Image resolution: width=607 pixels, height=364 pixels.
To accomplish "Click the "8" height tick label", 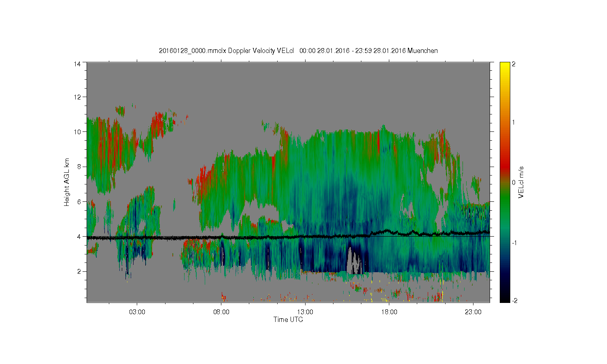I will (79, 167).
